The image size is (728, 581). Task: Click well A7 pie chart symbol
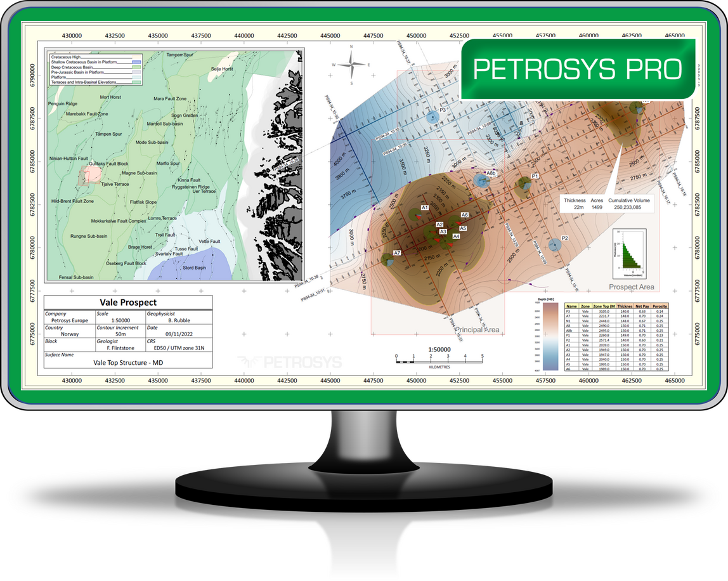(387, 259)
